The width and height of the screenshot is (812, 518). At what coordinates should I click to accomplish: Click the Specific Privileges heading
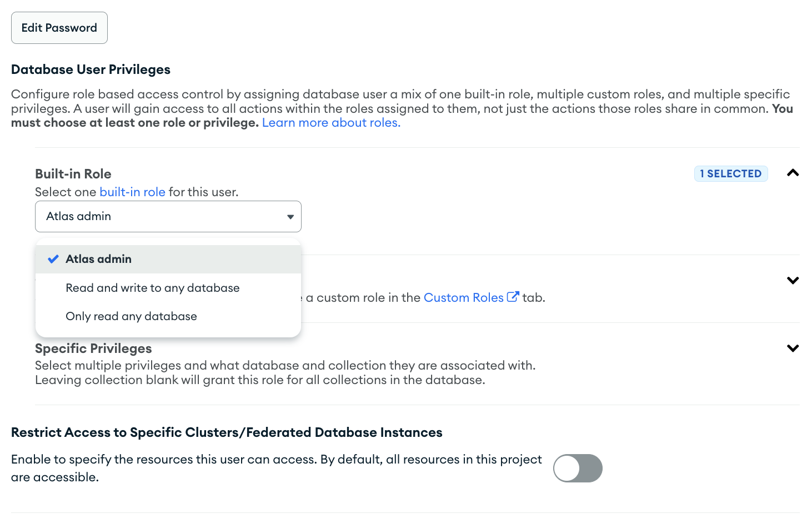point(93,348)
